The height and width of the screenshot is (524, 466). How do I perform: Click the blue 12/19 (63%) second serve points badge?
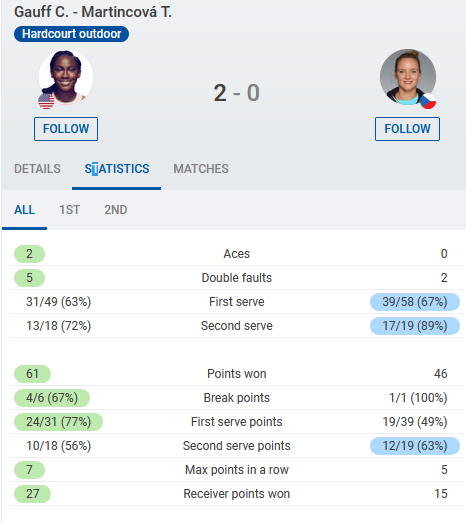click(415, 446)
